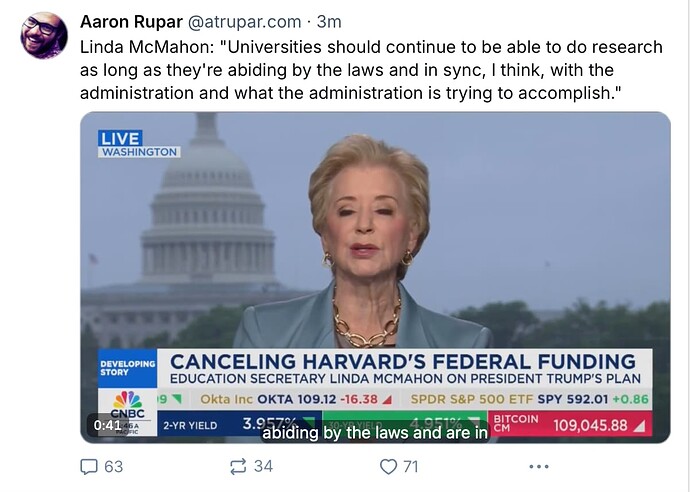Click the Developing Story label in video
The width and height of the screenshot is (690, 492).
tap(128, 368)
